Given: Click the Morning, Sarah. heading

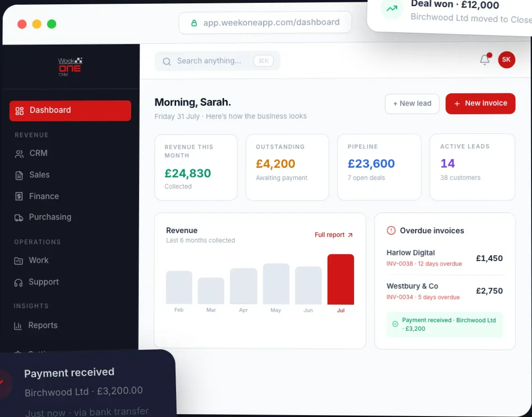Looking at the screenshot, I should click(x=193, y=102).
